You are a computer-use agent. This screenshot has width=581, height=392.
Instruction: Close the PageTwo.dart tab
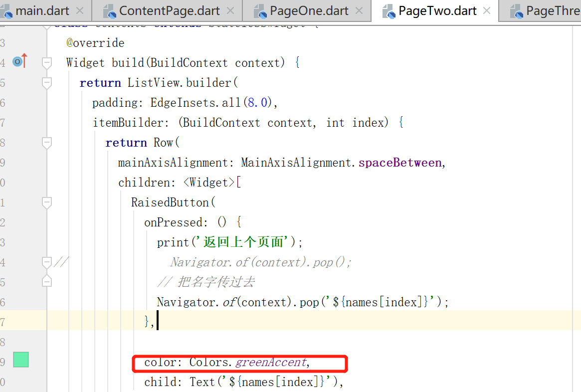pyautogui.click(x=487, y=11)
